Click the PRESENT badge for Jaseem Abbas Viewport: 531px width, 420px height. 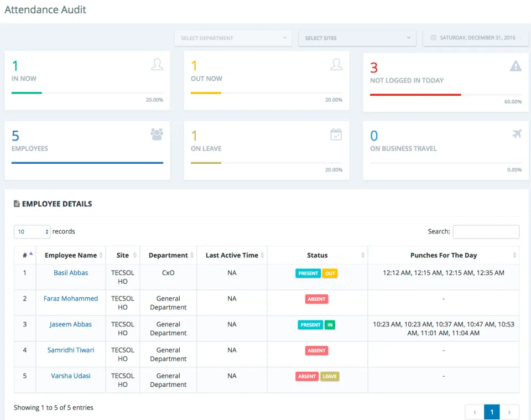coord(310,325)
